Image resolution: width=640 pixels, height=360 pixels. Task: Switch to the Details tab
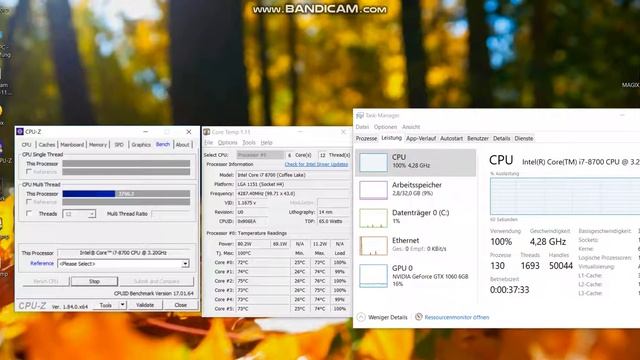[502, 138]
